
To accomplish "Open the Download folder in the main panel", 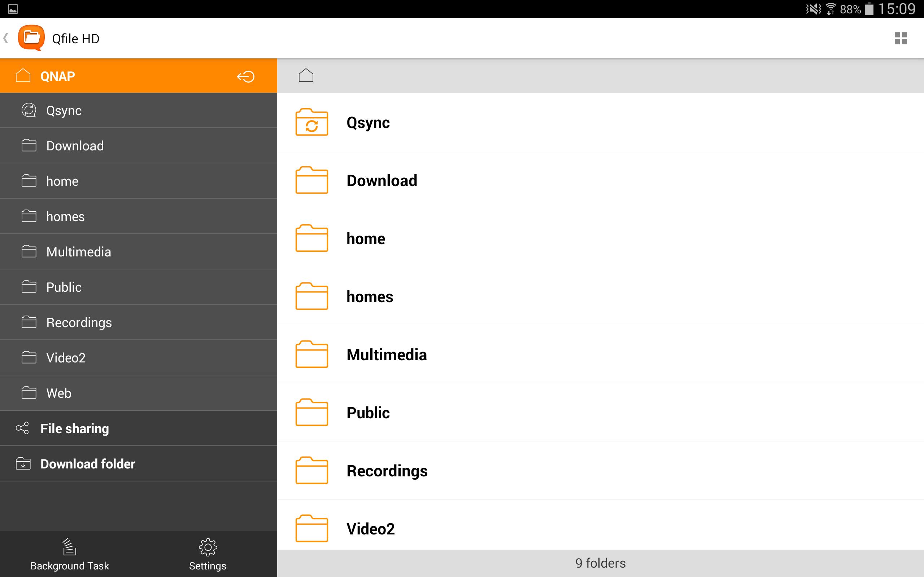I will click(382, 180).
